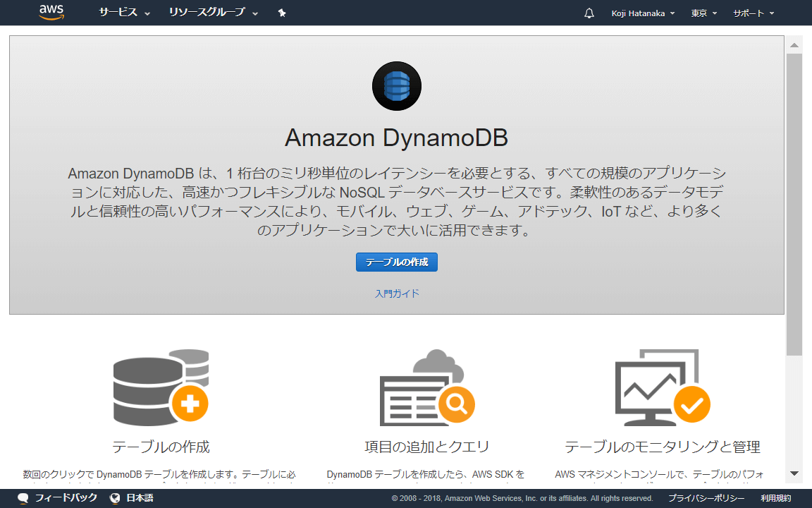The image size is (812, 508).
Task: Click the database plus table creation icon
Action: pyautogui.click(x=161, y=387)
